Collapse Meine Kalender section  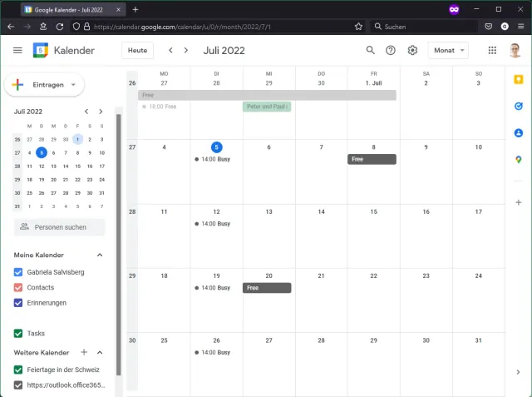(100, 255)
